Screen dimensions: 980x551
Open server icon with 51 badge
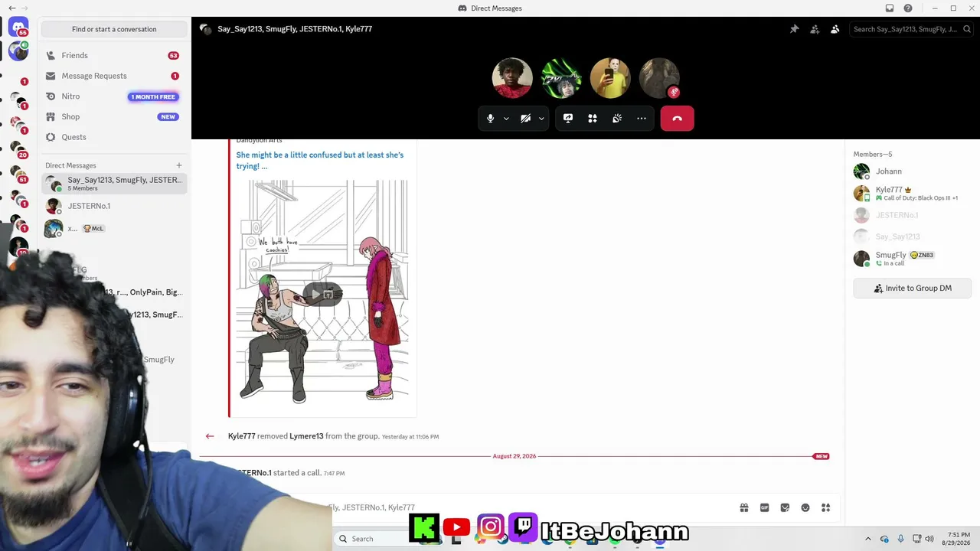(18, 174)
